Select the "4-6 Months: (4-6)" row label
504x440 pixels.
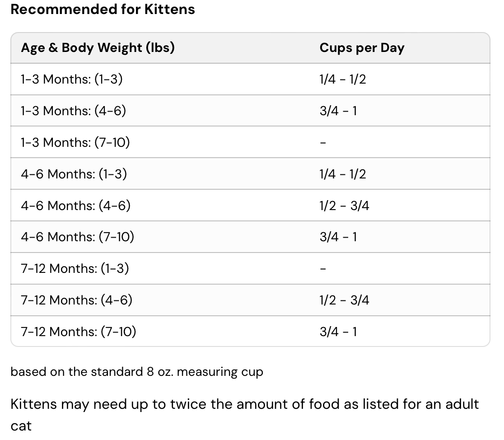(75, 206)
